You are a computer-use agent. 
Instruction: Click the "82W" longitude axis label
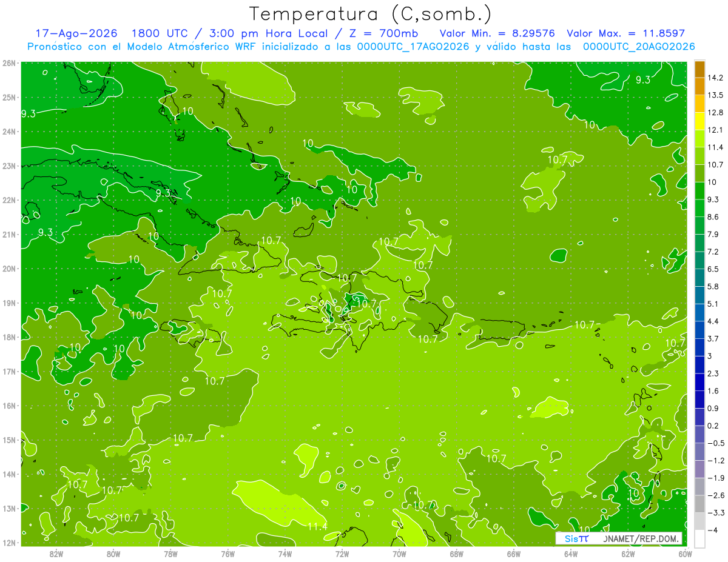[56, 554]
